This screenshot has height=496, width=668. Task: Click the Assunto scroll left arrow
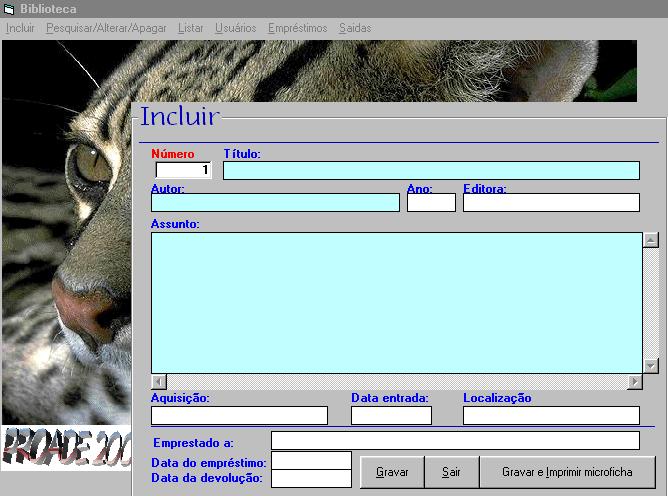[x=158, y=382]
